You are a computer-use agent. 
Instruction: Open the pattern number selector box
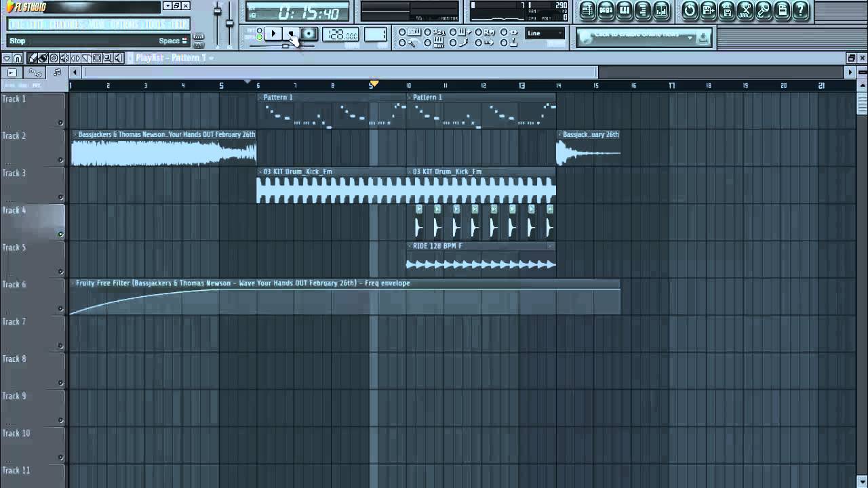376,34
